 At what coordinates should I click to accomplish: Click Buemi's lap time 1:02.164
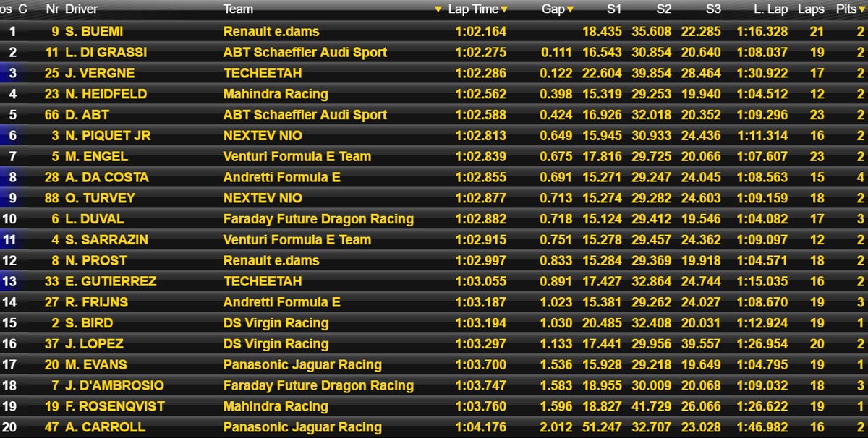click(481, 32)
